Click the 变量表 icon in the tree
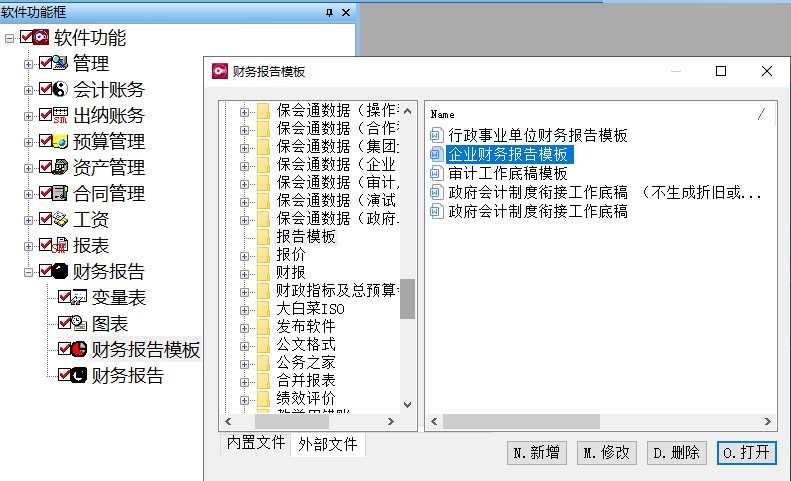The width and height of the screenshot is (791, 481). (x=80, y=298)
